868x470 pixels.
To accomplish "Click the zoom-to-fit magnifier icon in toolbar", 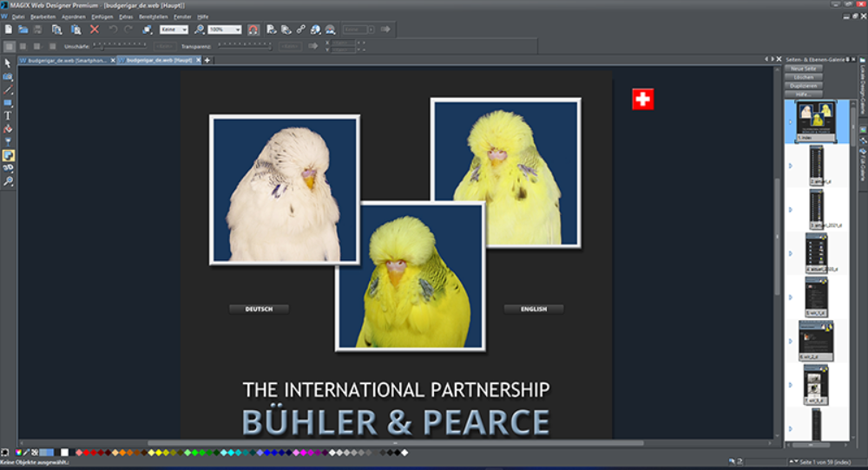I will (199, 29).
